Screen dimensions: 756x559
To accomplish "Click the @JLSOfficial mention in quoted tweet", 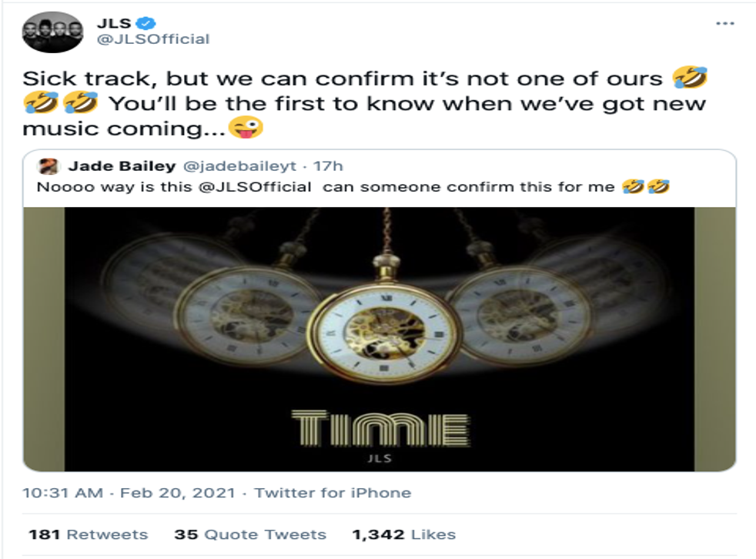I will pyautogui.click(x=258, y=187).
